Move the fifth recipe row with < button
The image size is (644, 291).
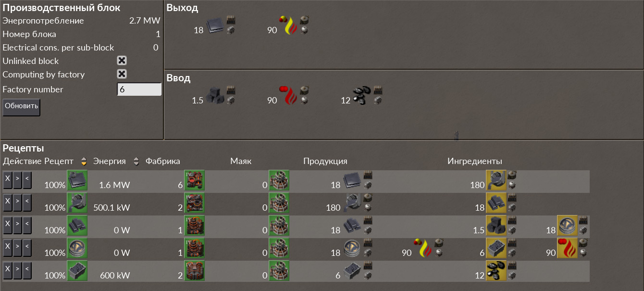27,270
